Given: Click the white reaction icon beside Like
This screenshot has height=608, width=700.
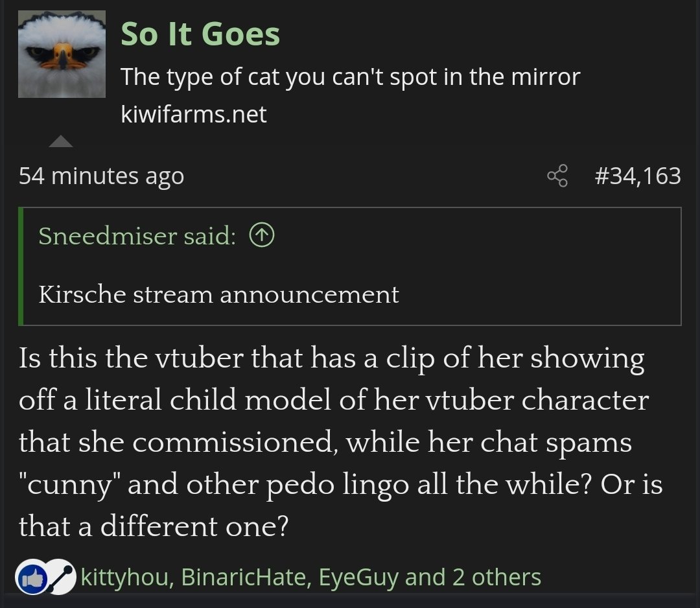Looking at the screenshot, I should point(60,577).
